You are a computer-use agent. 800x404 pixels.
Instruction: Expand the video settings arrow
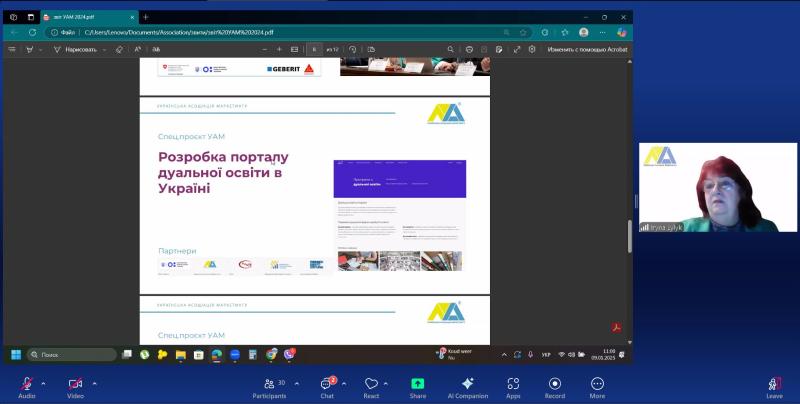[95, 382]
